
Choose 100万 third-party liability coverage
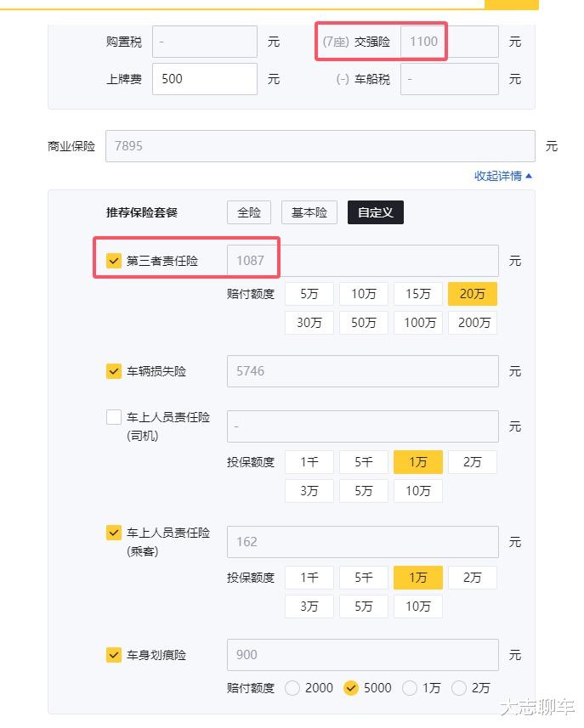[x=418, y=323]
